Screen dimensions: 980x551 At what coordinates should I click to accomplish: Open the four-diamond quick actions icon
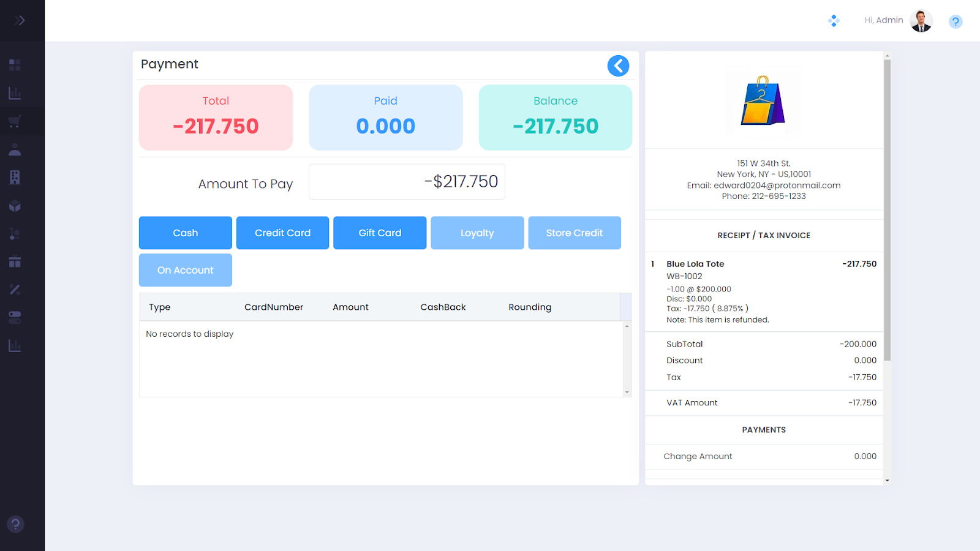point(834,21)
